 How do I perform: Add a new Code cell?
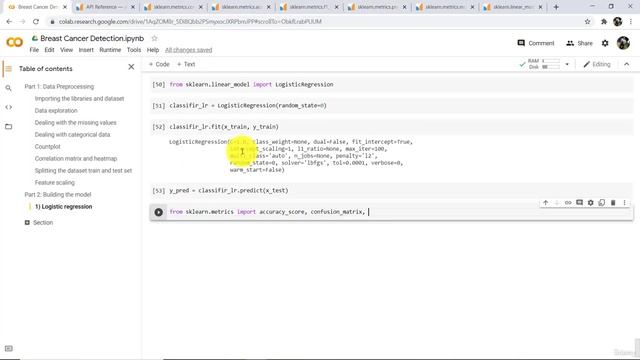pos(159,64)
